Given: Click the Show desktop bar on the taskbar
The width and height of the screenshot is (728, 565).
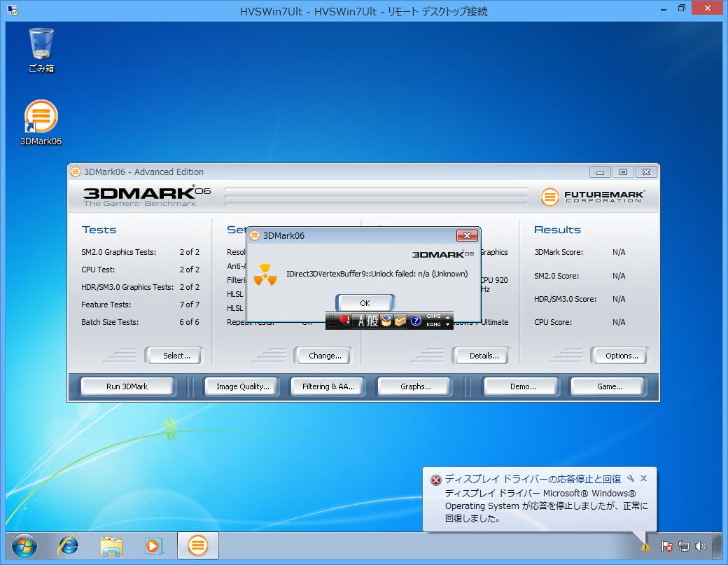Looking at the screenshot, I should click(718, 545).
